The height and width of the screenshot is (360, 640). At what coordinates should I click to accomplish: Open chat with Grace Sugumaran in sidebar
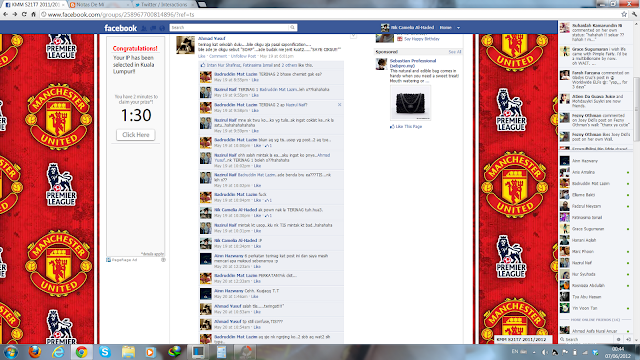click(x=596, y=229)
